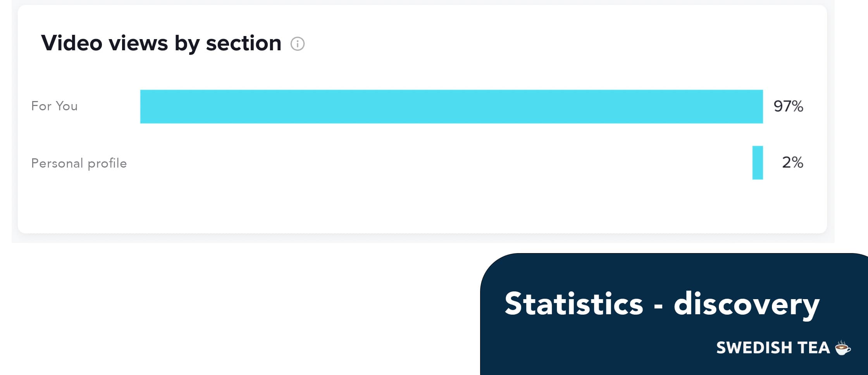Click the word TEA in the banner

[812, 348]
